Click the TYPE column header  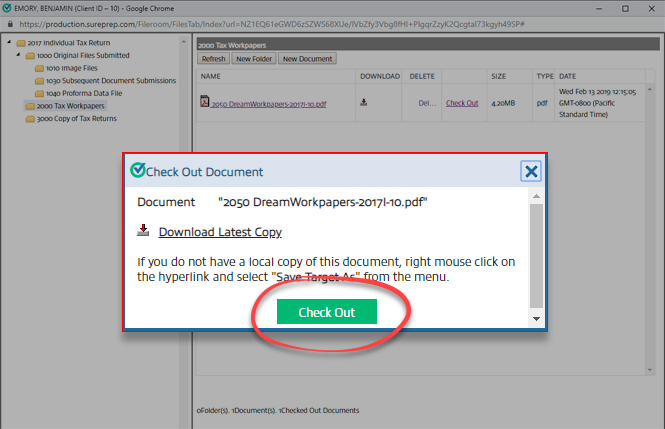point(545,76)
